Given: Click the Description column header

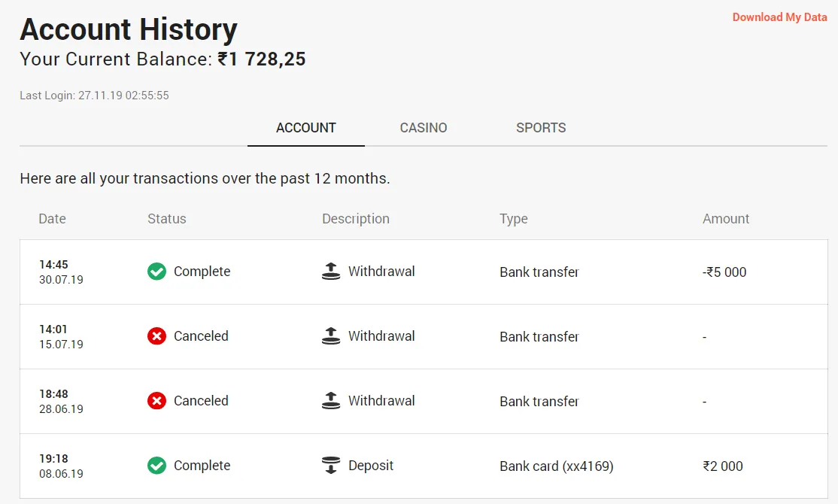Looking at the screenshot, I should 356,219.
